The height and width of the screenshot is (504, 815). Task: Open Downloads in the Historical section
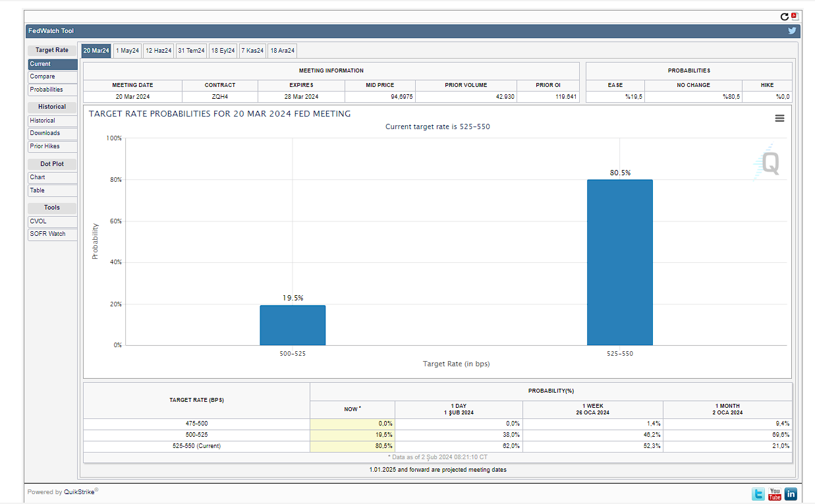pyautogui.click(x=52, y=133)
